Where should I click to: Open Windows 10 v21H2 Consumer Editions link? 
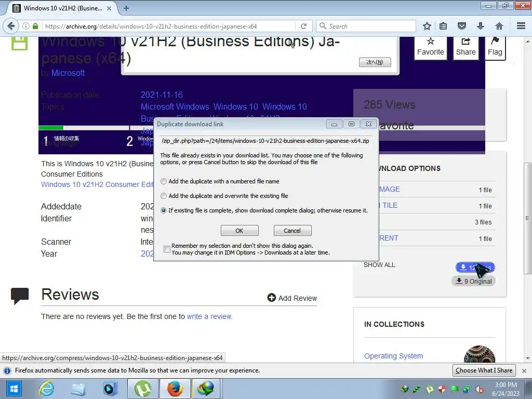(x=97, y=184)
